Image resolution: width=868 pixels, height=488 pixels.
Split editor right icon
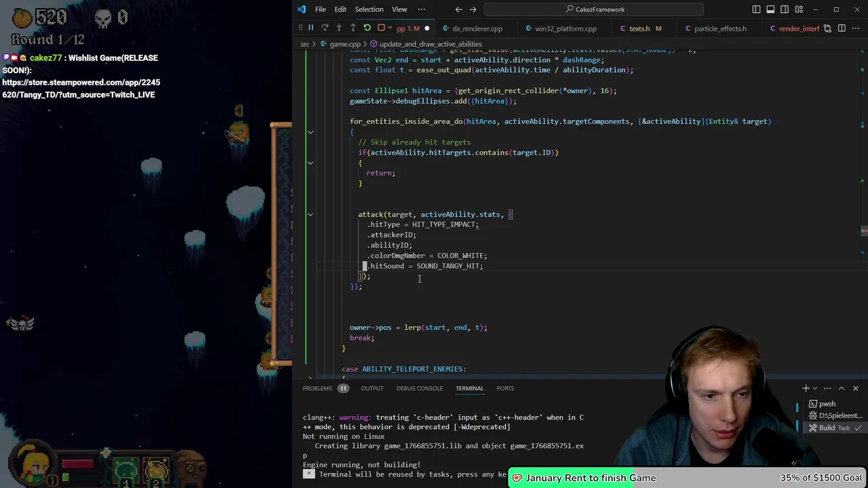(842, 28)
